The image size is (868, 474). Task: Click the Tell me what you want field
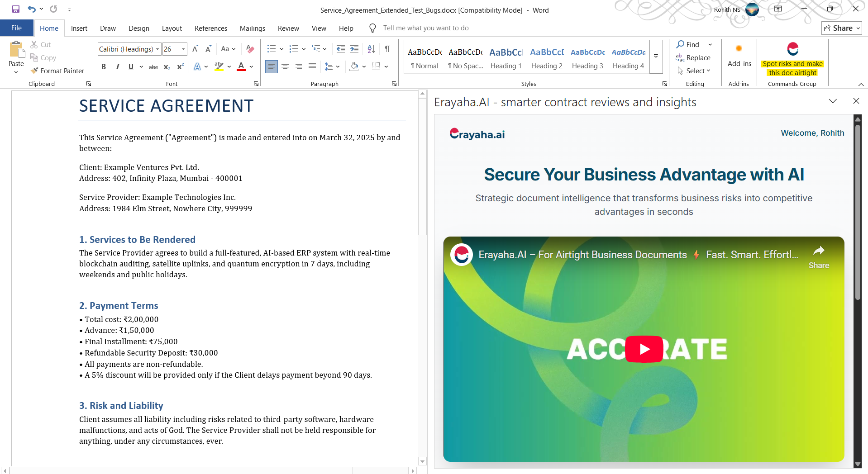(426, 28)
